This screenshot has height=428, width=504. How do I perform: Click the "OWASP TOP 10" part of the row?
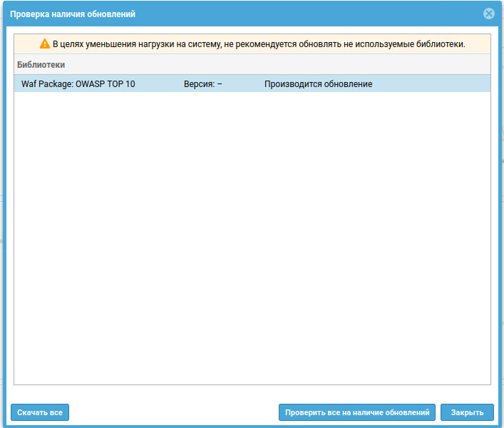coord(106,84)
